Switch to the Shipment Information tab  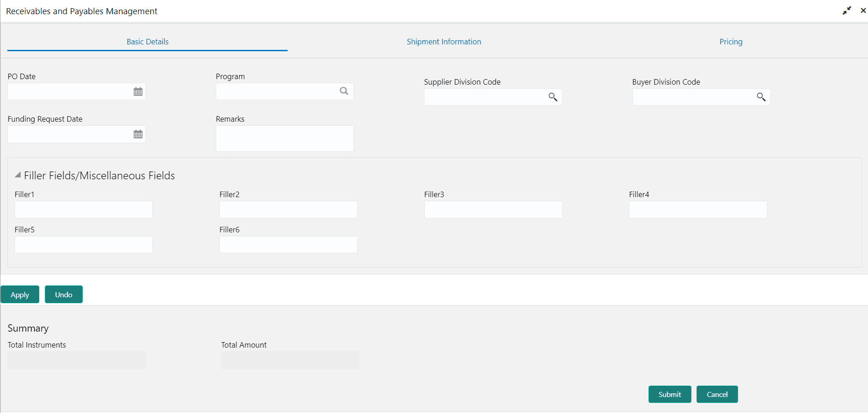coord(444,42)
